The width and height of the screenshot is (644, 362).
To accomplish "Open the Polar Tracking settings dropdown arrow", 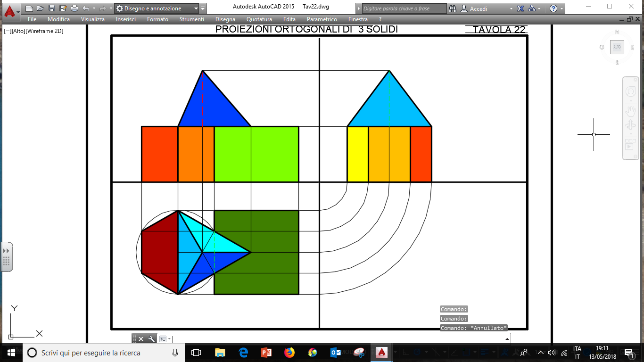I will (426, 353).
